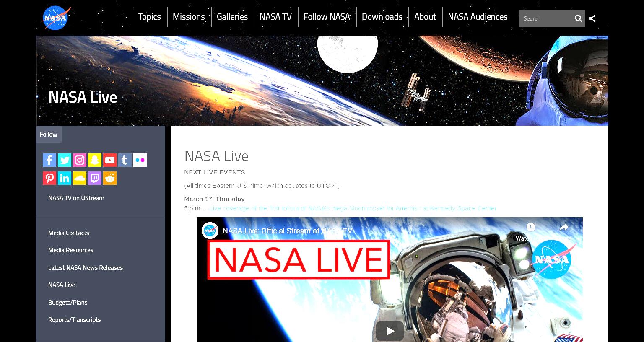Open the Galleries menu

coord(232,17)
